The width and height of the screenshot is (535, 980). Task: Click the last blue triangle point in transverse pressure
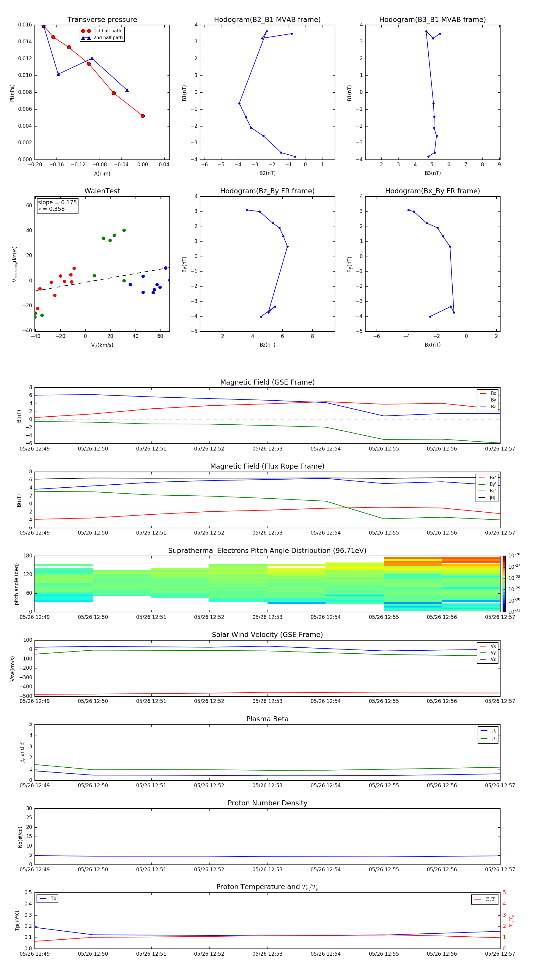[x=127, y=90]
